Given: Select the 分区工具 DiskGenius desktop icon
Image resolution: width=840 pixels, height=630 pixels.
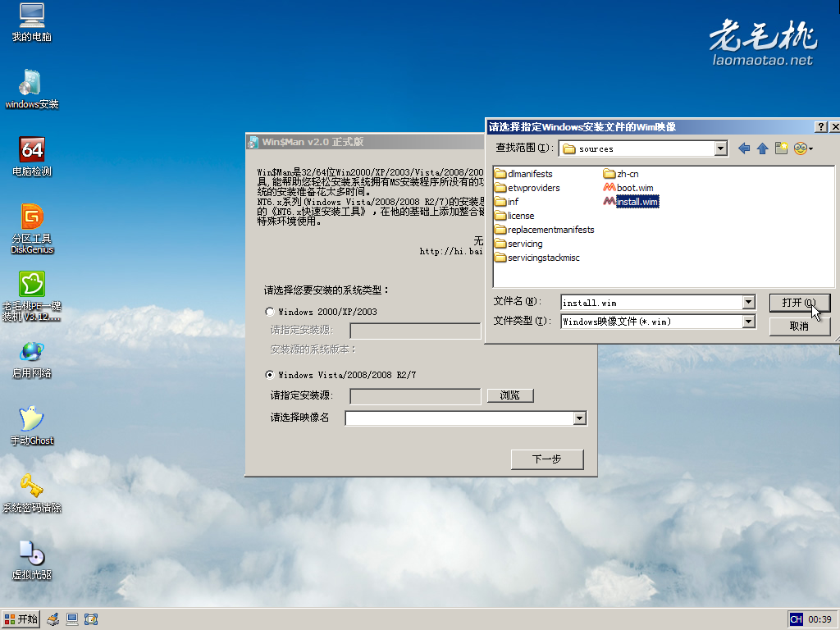Looking at the screenshot, I should point(32,229).
